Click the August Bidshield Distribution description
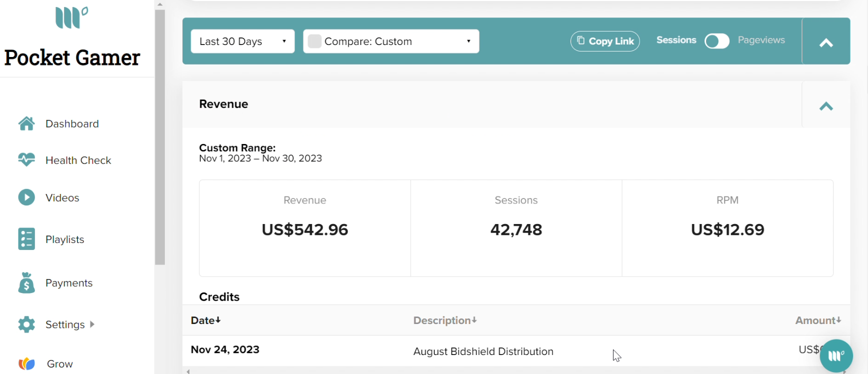Image resolution: width=868 pixels, height=374 pixels. [483, 351]
